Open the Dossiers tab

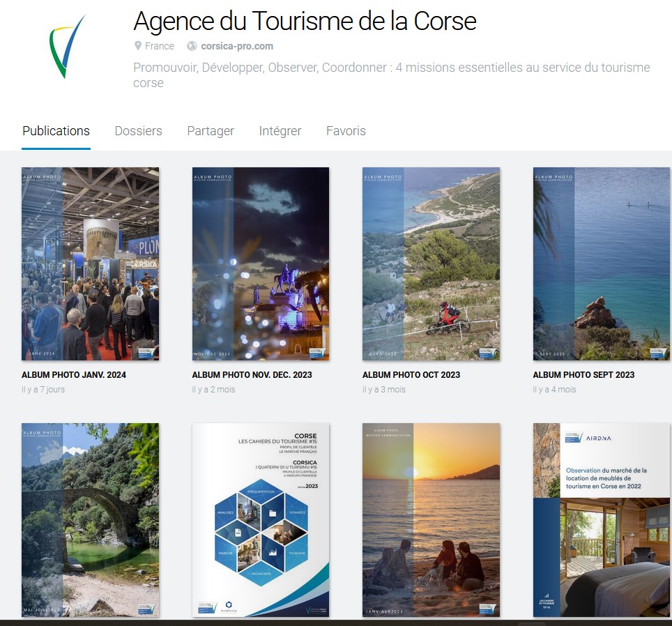pos(139,130)
